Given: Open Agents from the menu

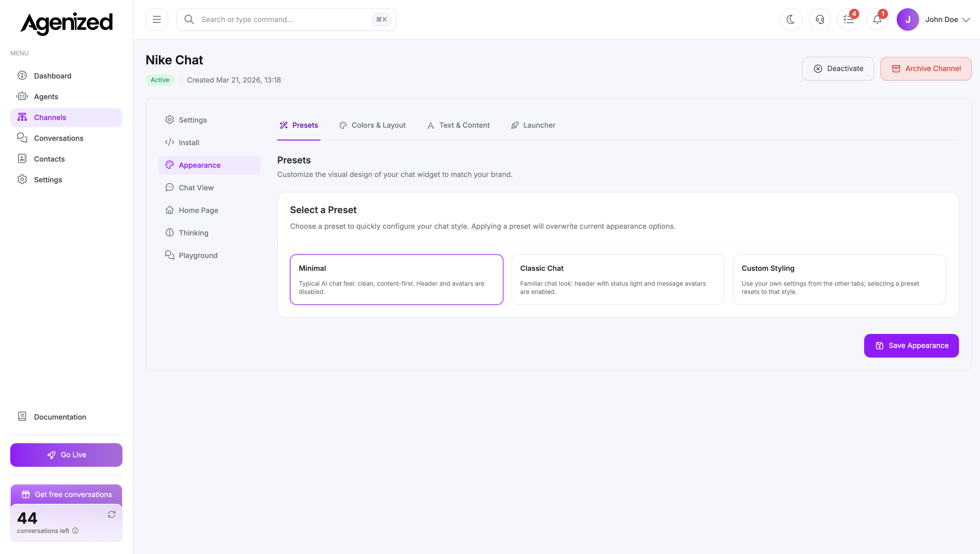Looking at the screenshot, I should (66, 96).
